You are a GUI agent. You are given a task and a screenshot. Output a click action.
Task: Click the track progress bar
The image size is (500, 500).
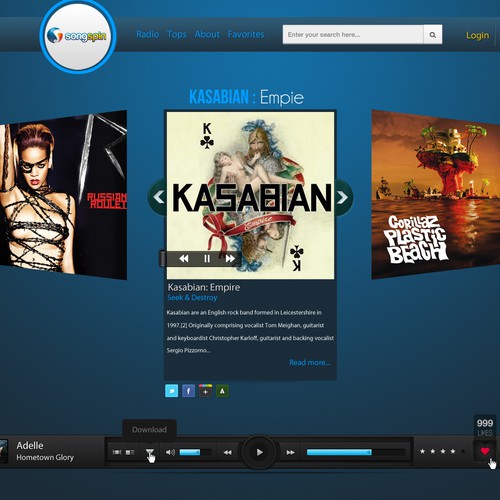point(356,452)
